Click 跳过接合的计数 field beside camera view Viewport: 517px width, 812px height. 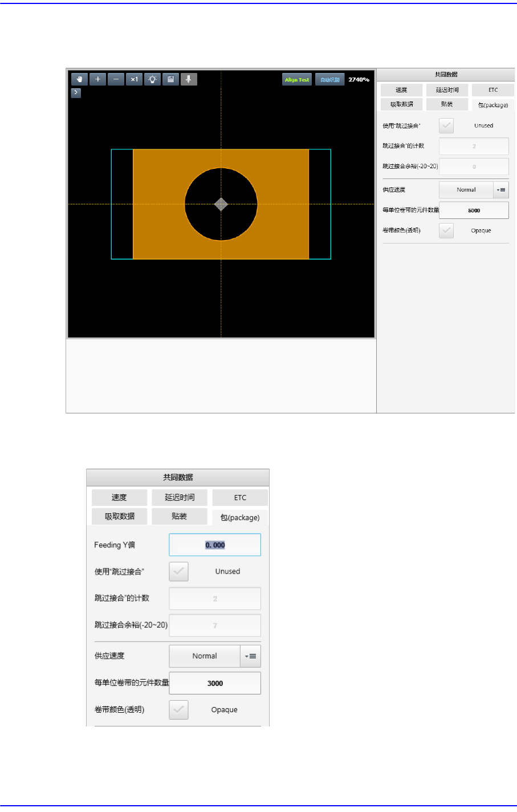474,146
